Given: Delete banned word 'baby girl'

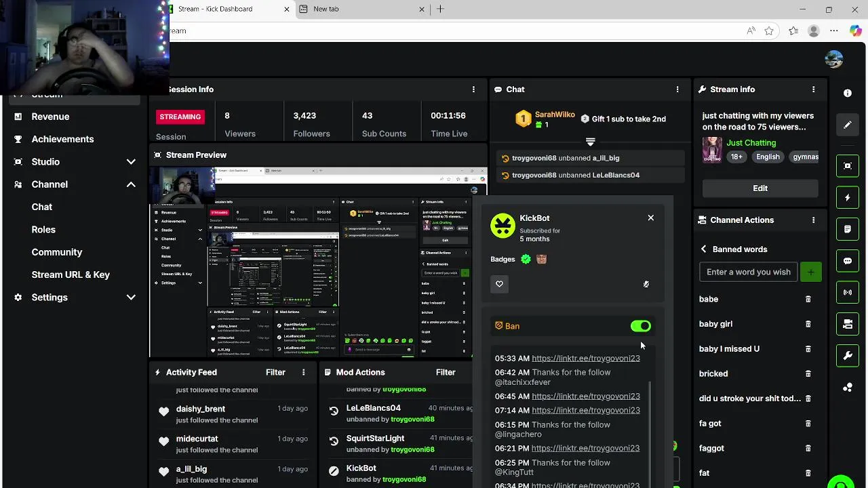Looking at the screenshot, I should [x=808, y=324].
